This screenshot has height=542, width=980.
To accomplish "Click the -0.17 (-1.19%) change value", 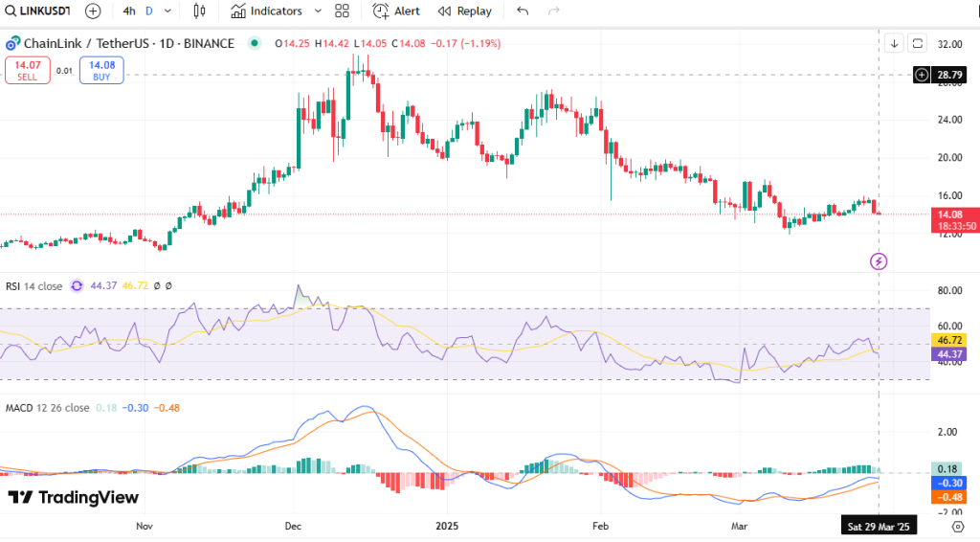I will coord(467,44).
